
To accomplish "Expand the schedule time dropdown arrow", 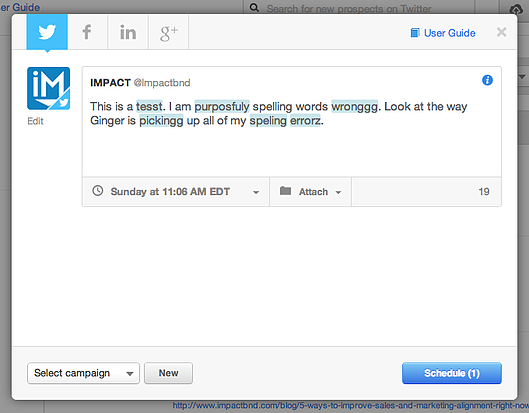I will pos(256,192).
